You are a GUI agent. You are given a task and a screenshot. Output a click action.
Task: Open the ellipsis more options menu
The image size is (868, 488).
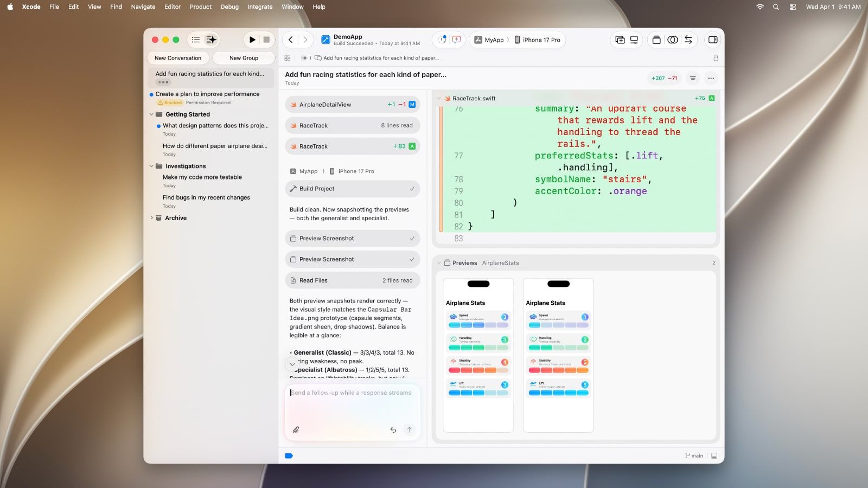(711, 78)
